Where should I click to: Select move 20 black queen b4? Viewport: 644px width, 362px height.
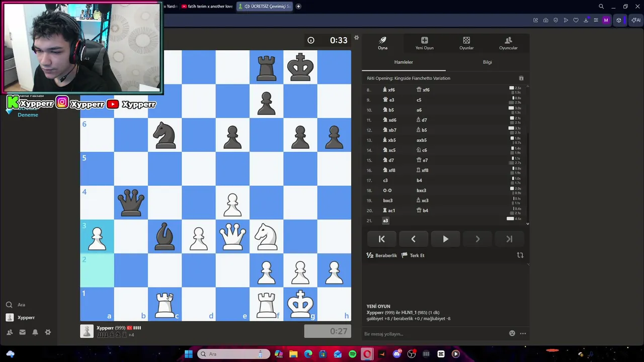click(423, 211)
